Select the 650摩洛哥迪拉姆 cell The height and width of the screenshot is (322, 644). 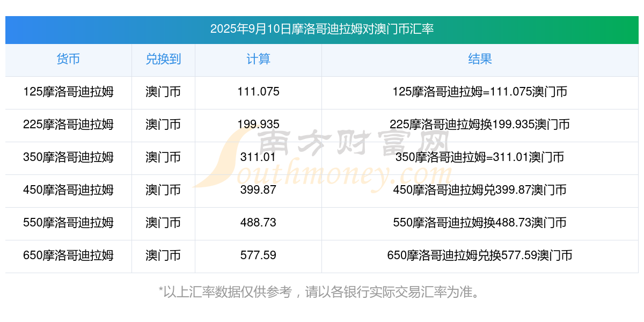(x=68, y=255)
